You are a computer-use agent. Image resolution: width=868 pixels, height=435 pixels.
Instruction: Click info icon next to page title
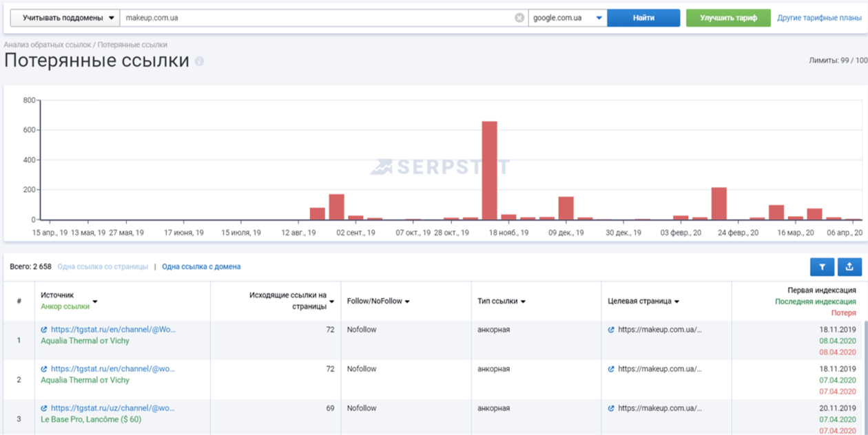(x=199, y=61)
